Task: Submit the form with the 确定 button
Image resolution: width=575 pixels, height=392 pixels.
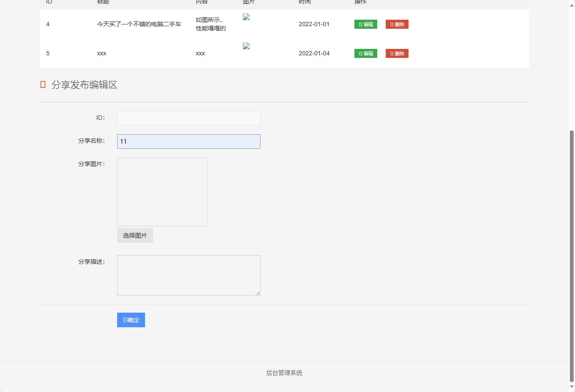Action: pos(131,320)
